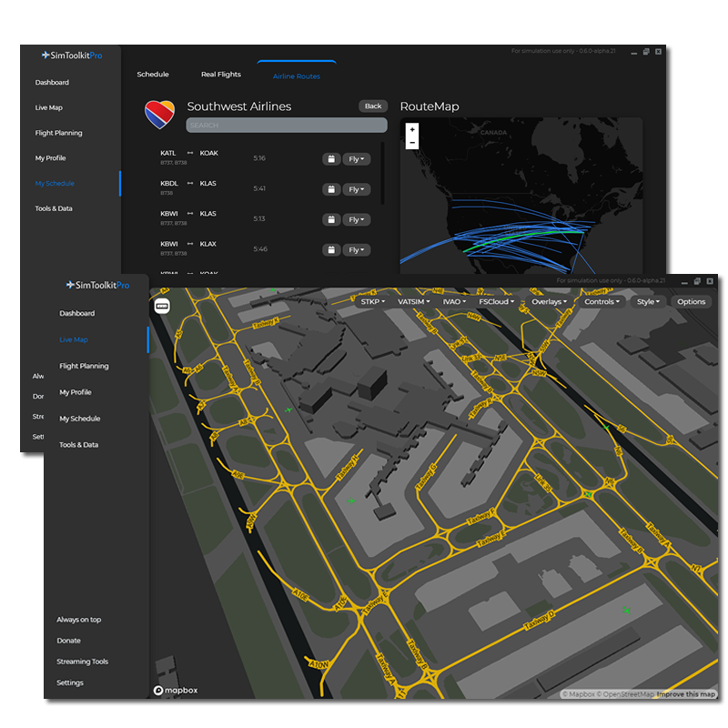This screenshot has width=728, height=728.
Task: Expand the Overlays dropdown
Action: tap(549, 301)
